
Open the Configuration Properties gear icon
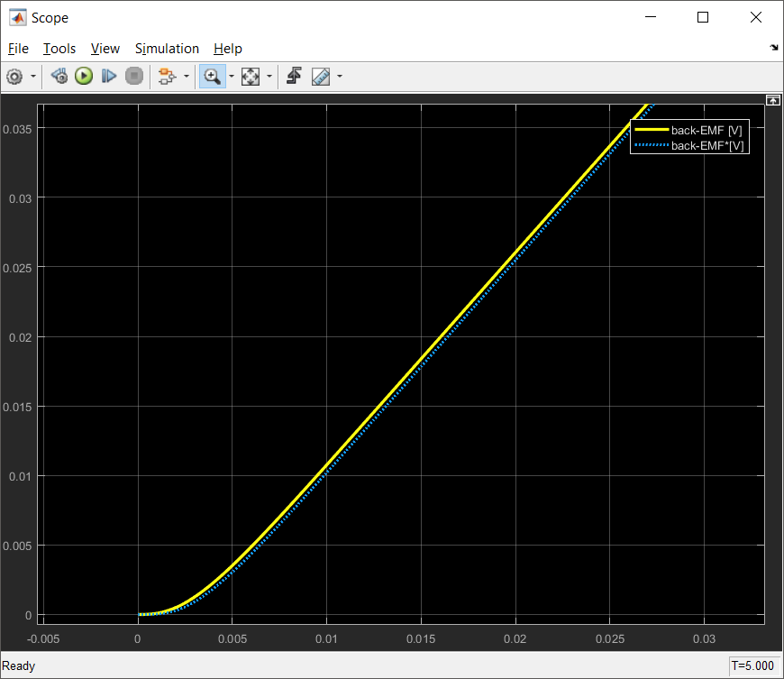(14, 77)
